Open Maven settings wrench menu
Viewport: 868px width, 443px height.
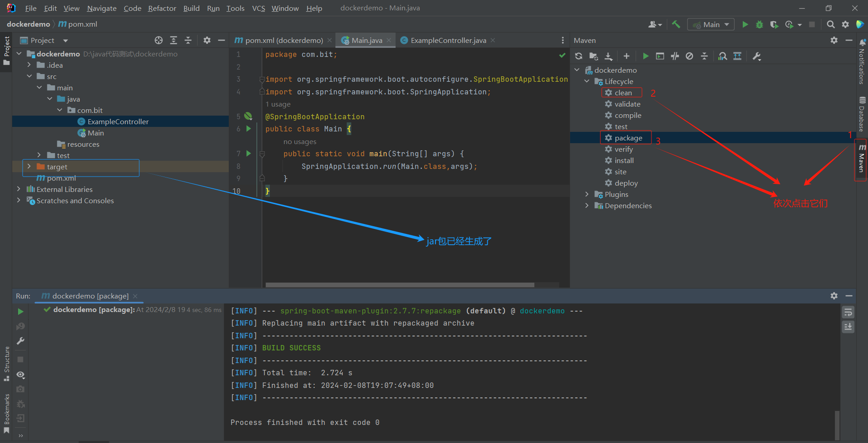click(757, 56)
